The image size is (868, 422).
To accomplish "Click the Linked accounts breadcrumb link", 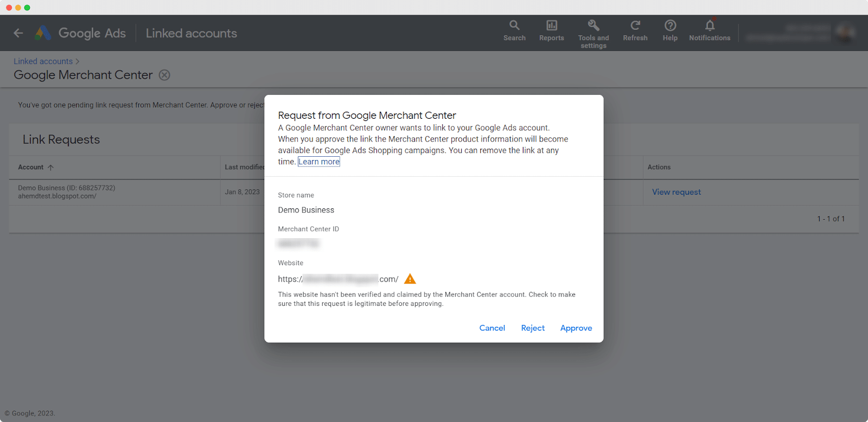I will (43, 61).
